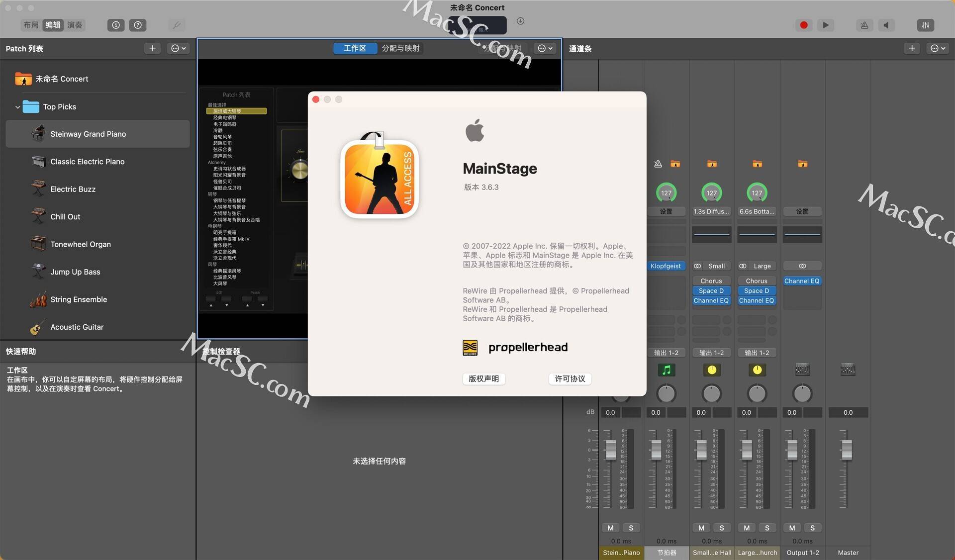Image resolution: width=955 pixels, height=560 pixels.
Task: Solo the Large Church channel strip
Action: tap(767, 528)
